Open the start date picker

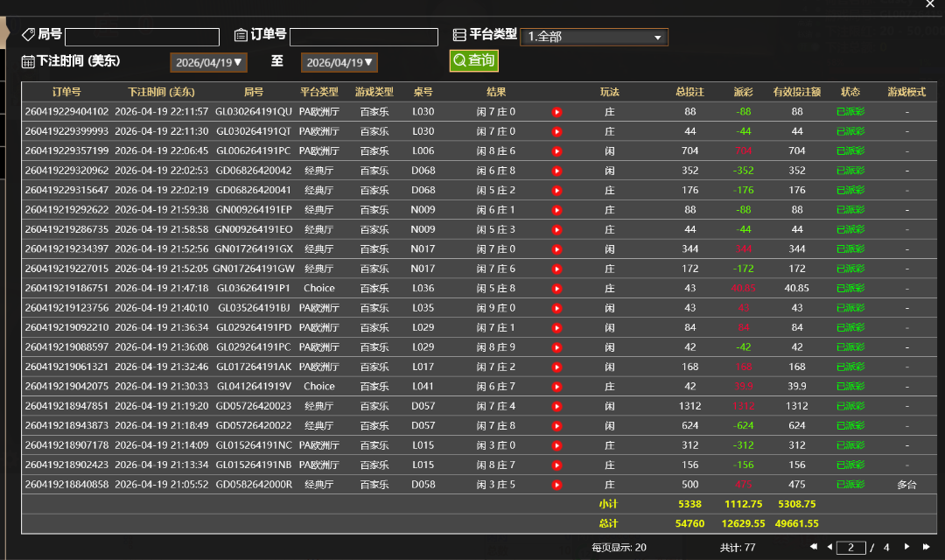click(x=209, y=62)
